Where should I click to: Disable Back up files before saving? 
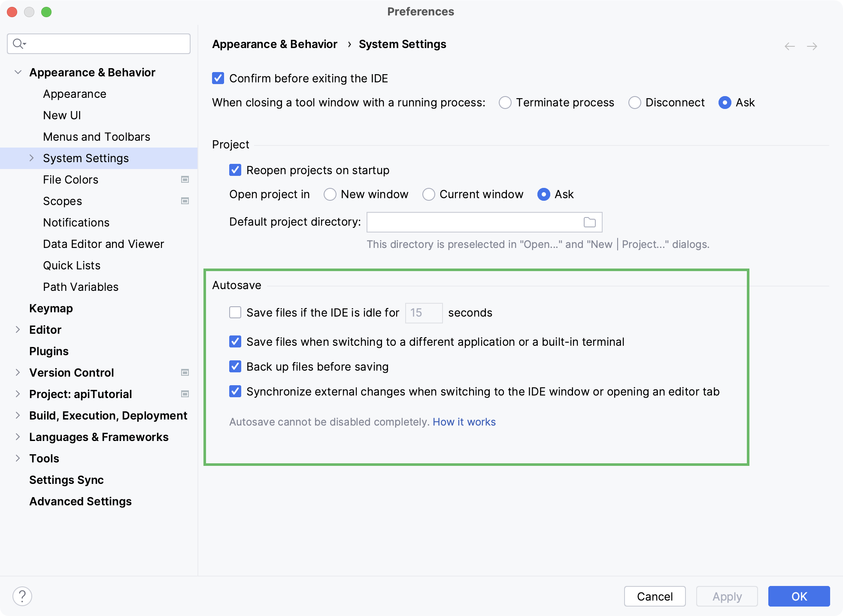click(235, 366)
